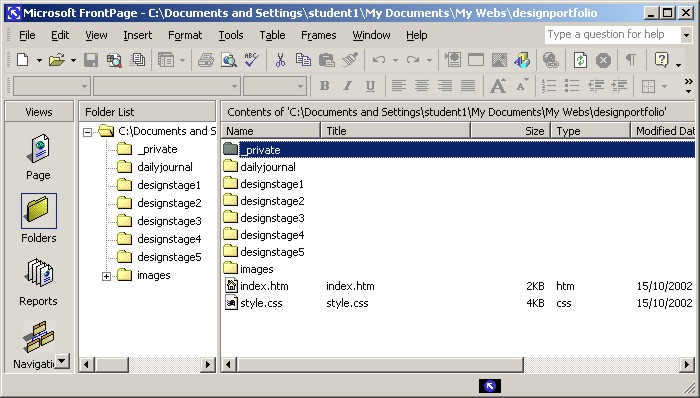The width and height of the screenshot is (700, 398).
Task: Click the Publish Web icon
Action: (138, 60)
